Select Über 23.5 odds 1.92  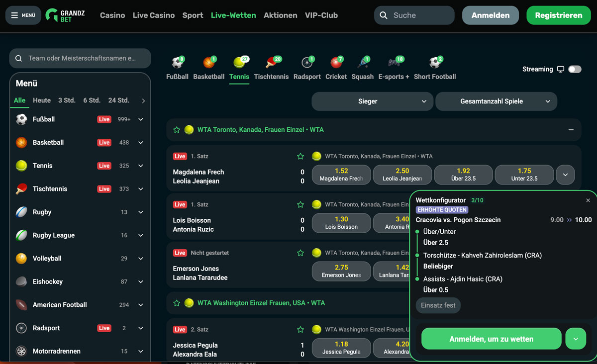pos(464,175)
